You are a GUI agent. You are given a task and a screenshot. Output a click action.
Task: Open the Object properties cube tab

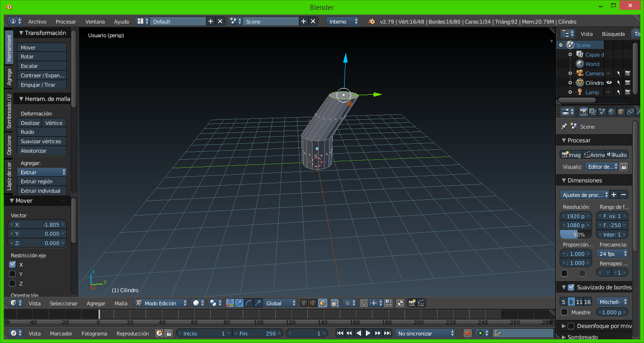621,112
